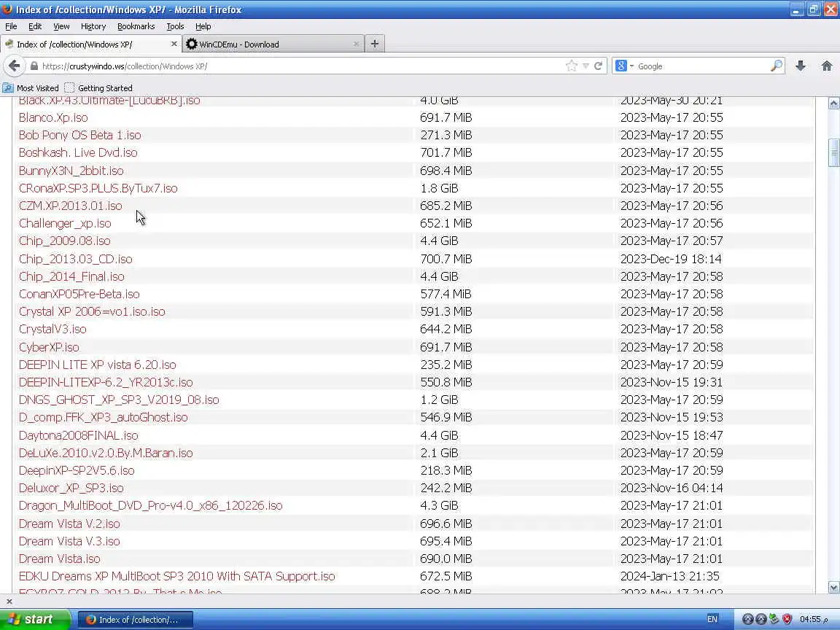Screen dimensions: 840x630
Task: Click DeLuXe.2010.v2.0.By.M.Baran.iso link
Action: point(106,454)
